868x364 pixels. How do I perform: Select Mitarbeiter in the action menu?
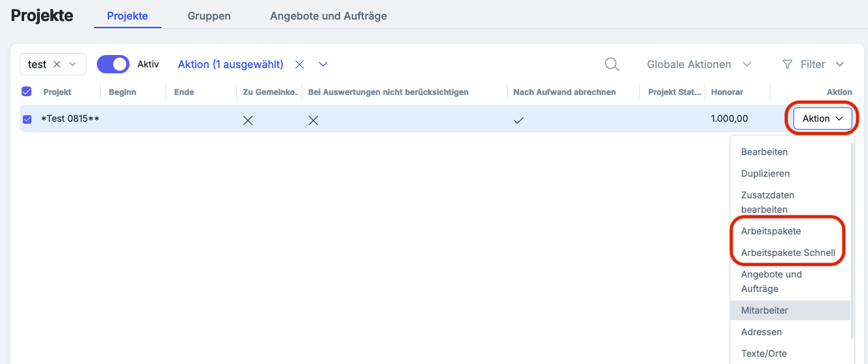pos(764,310)
